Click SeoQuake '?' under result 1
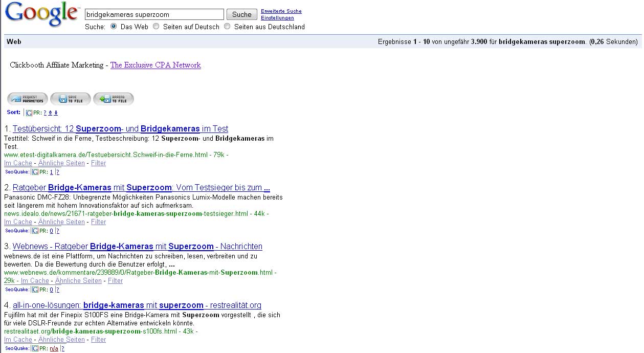644x353 pixels. (x=58, y=172)
